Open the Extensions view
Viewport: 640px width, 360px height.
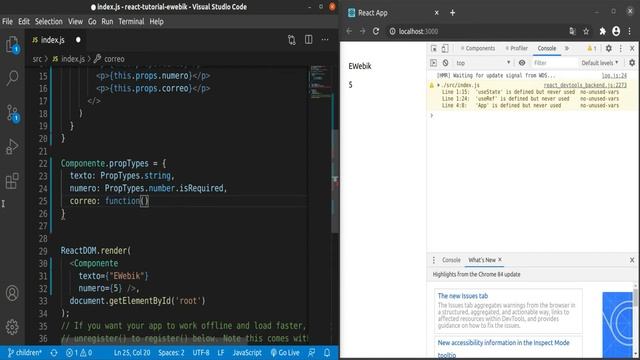click(12, 181)
